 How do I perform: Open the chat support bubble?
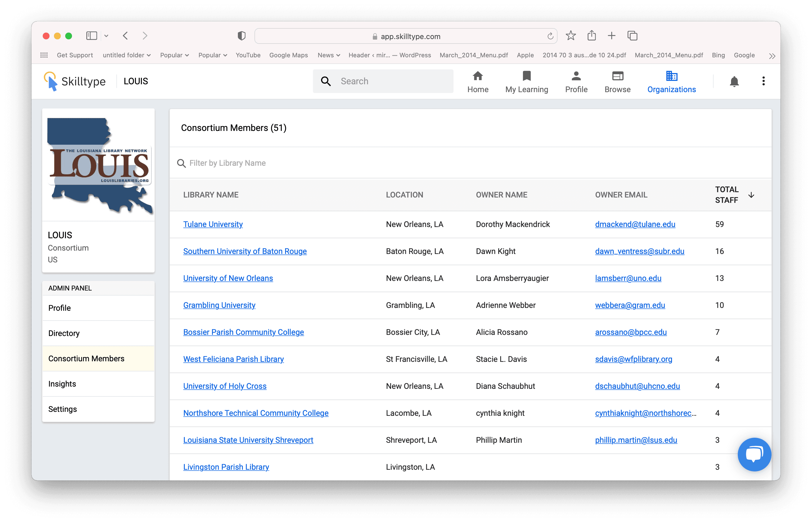pyautogui.click(x=754, y=454)
